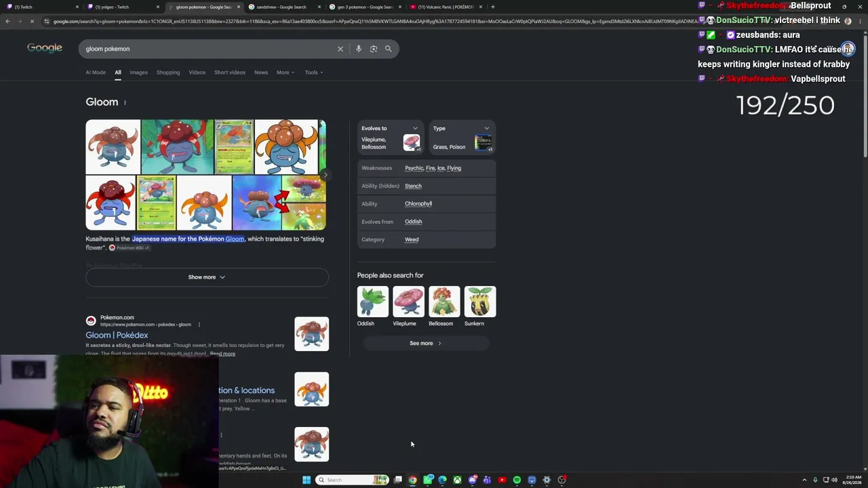Image resolution: width=868 pixels, height=488 pixels.
Task: Open the Vileplume related search thumbnail
Action: (408, 302)
